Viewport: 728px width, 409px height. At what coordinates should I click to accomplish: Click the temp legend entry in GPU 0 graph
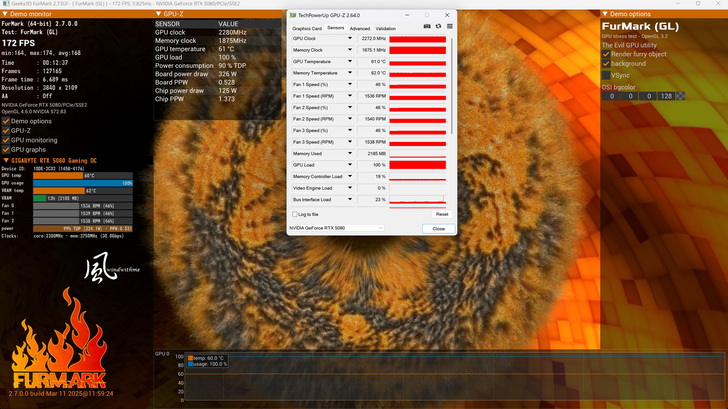click(206, 358)
